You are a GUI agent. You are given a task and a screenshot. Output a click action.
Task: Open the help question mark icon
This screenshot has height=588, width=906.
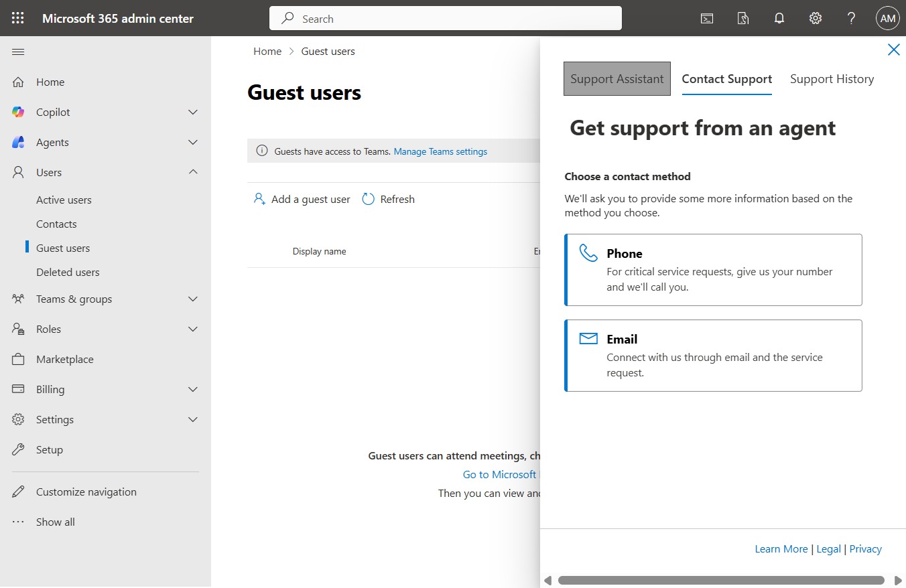[x=852, y=18]
